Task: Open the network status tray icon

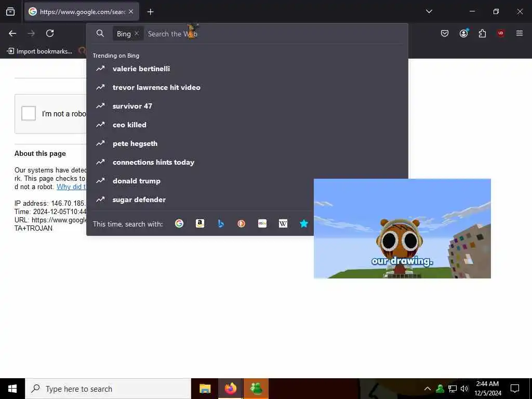Action: [x=453, y=389]
